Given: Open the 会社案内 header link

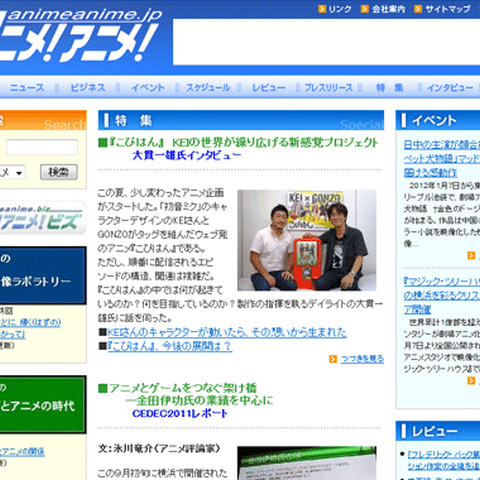Looking at the screenshot, I should [x=389, y=9].
